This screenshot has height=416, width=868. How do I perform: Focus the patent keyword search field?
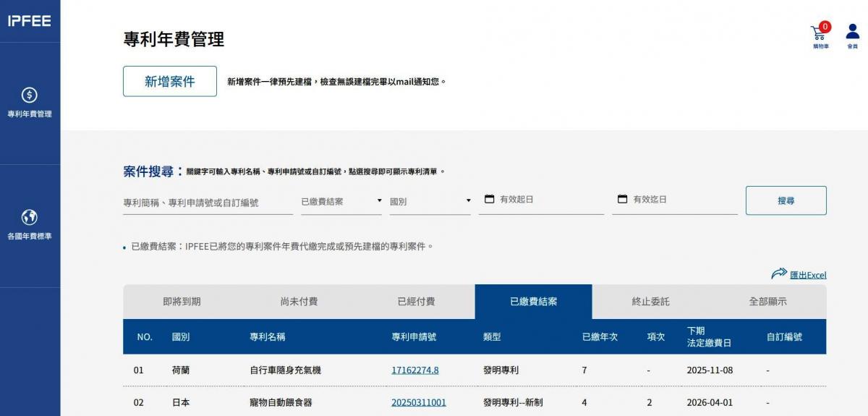click(197, 203)
